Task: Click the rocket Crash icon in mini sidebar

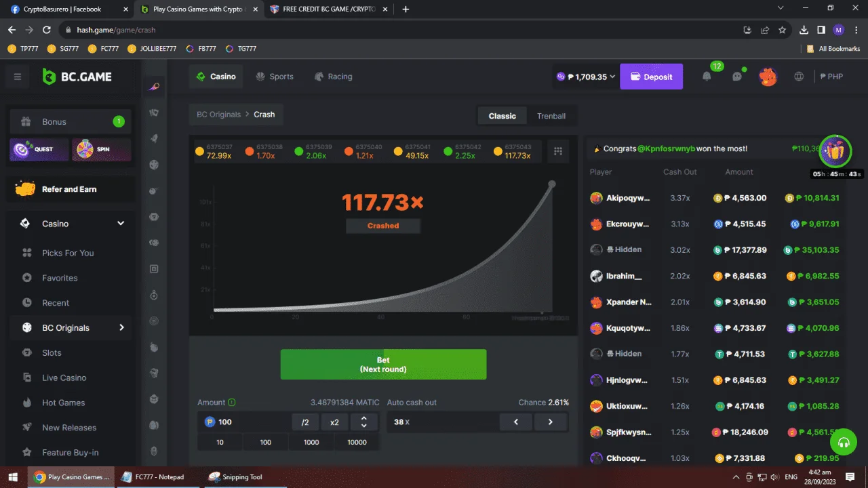Action: (155, 87)
